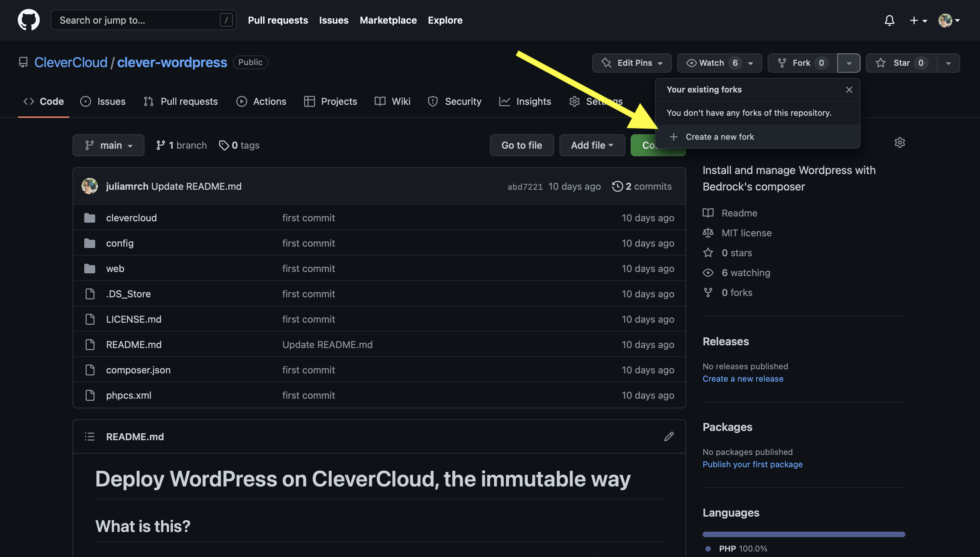Open Issues in top navigation

(334, 20)
